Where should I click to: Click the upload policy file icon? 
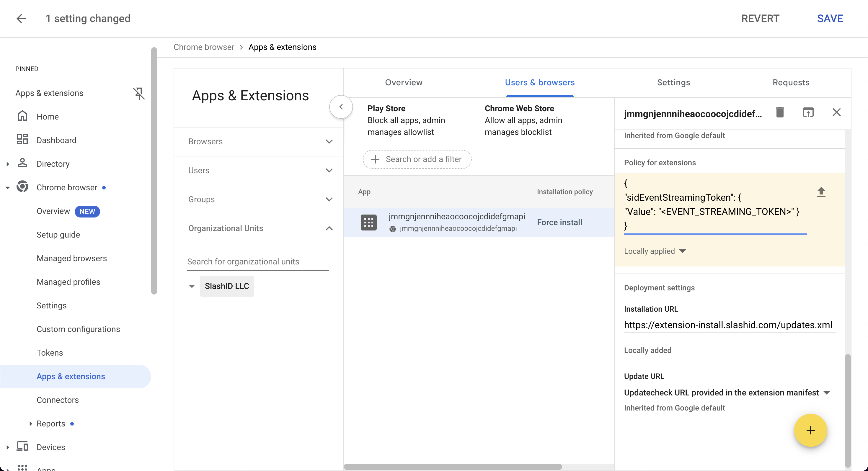tap(821, 192)
